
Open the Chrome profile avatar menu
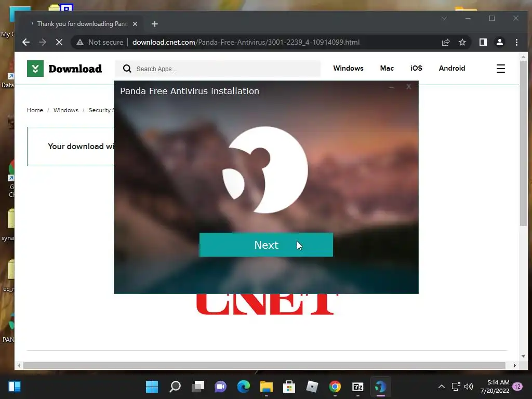499,42
